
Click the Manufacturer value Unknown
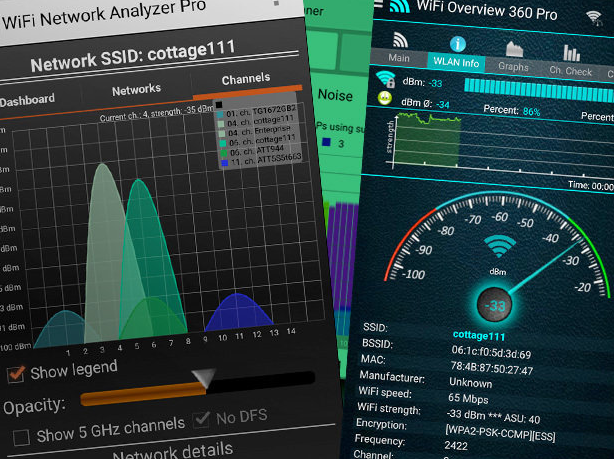[x=470, y=382]
